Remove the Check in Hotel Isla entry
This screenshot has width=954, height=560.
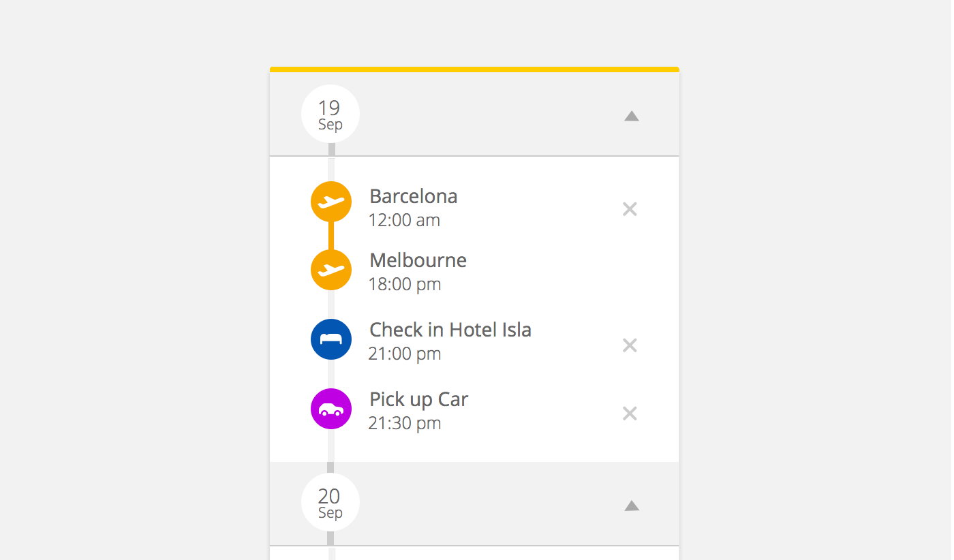pos(630,345)
